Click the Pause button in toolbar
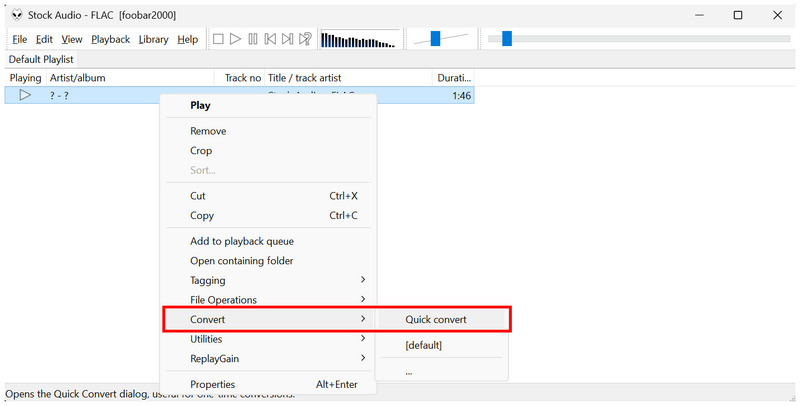The image size is (800, 406). (253, 39)
